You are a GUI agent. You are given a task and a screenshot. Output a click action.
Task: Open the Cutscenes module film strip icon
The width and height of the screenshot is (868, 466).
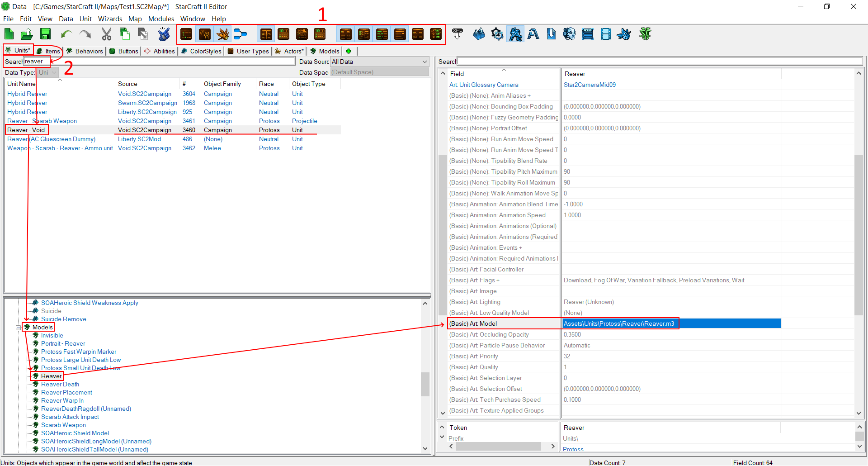[x=606, y=34]
